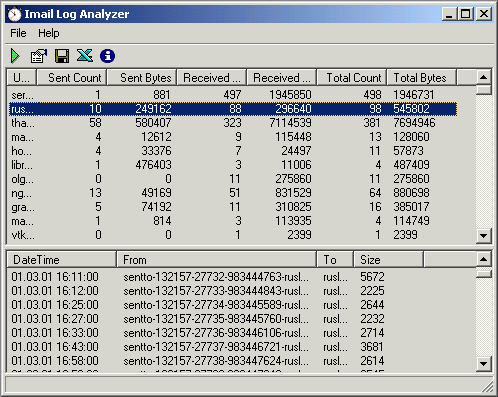Viewport: 498px width, 397px height.
Task: Click Total Bytes value 128060
Action: pyautogui.click(x=411, y=137)
